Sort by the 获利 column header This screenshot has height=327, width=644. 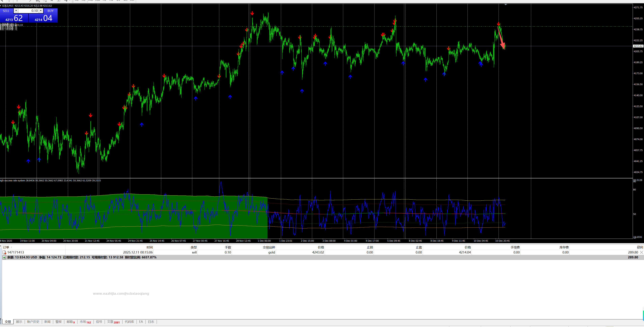[640, 247]
